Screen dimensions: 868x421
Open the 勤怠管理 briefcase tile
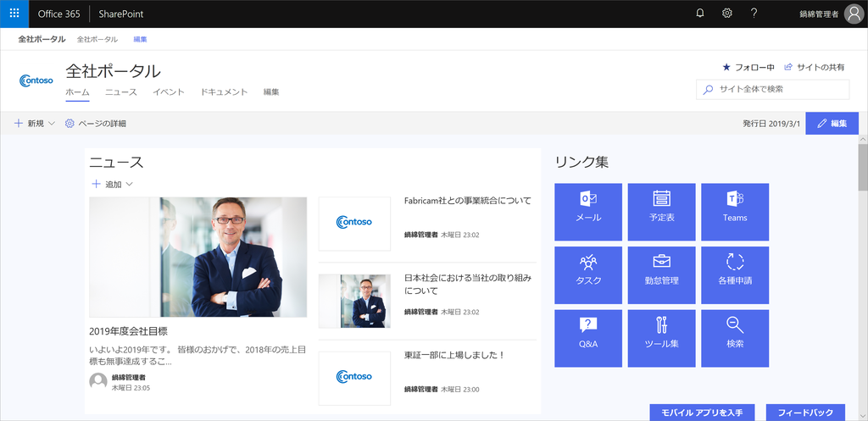[661, 275]
